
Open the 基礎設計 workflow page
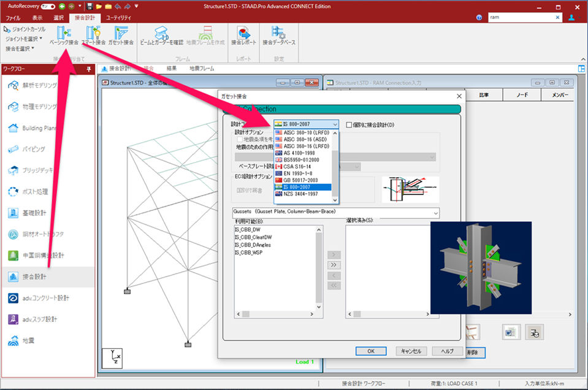[x=48, y=213]
